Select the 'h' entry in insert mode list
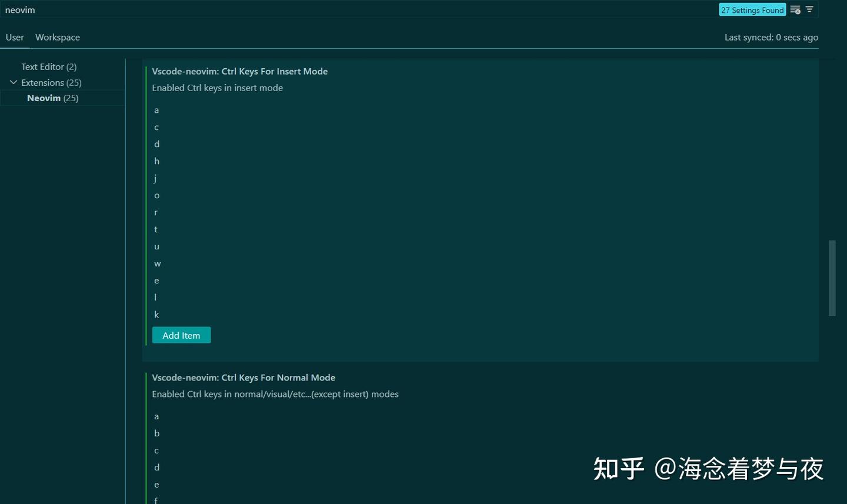 pyautogui.click(x=156, y=161)
